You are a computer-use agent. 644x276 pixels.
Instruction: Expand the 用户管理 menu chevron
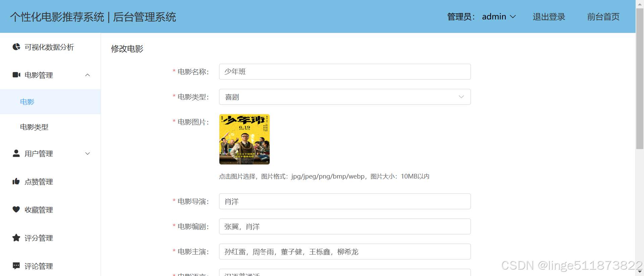88,153
